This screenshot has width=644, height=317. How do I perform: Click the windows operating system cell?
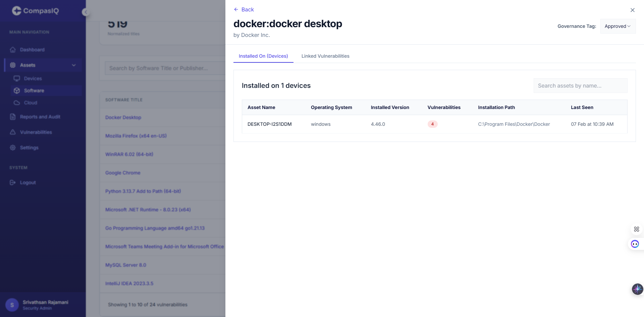pyautogui.click(x=321, y=124)
